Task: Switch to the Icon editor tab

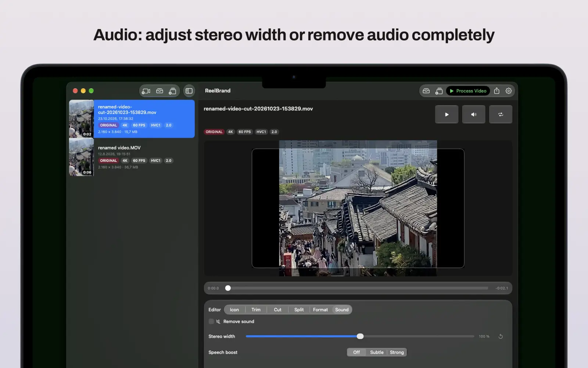Action: coord(234,310)
